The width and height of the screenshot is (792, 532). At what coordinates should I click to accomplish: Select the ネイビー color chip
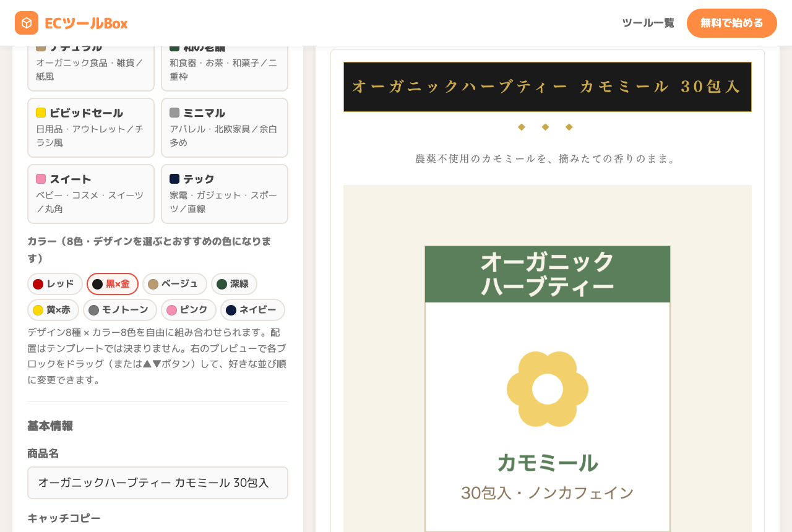pos(252,310)
